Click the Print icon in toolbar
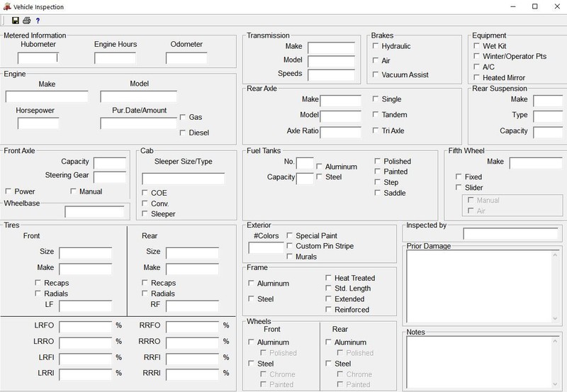 (26, 21)
